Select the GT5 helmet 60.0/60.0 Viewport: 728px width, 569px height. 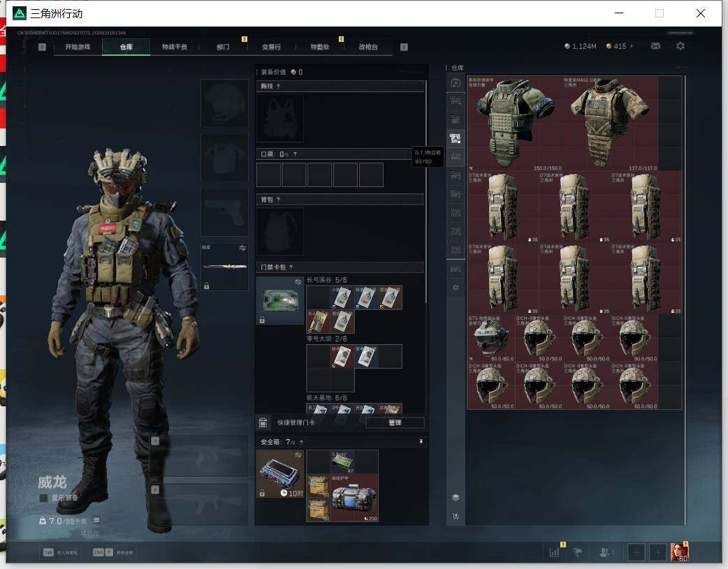click(491, 339)
